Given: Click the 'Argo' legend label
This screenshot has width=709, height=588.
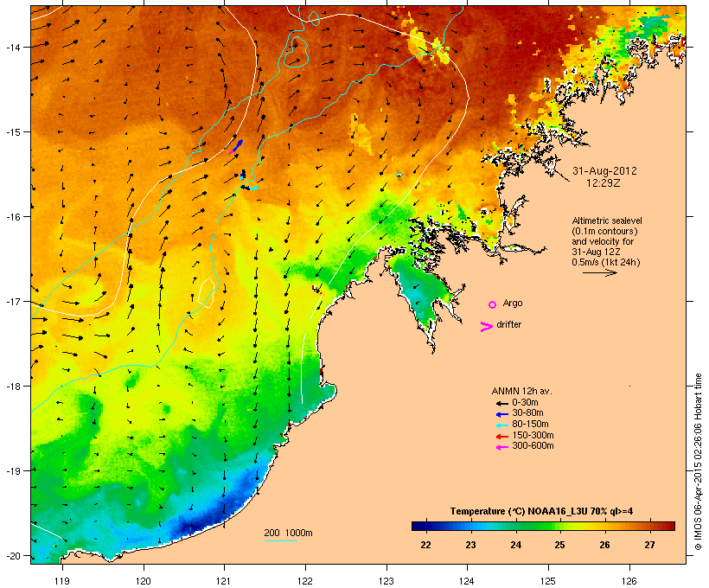Looking at the screenshot, I should click(x=513, y=303).
